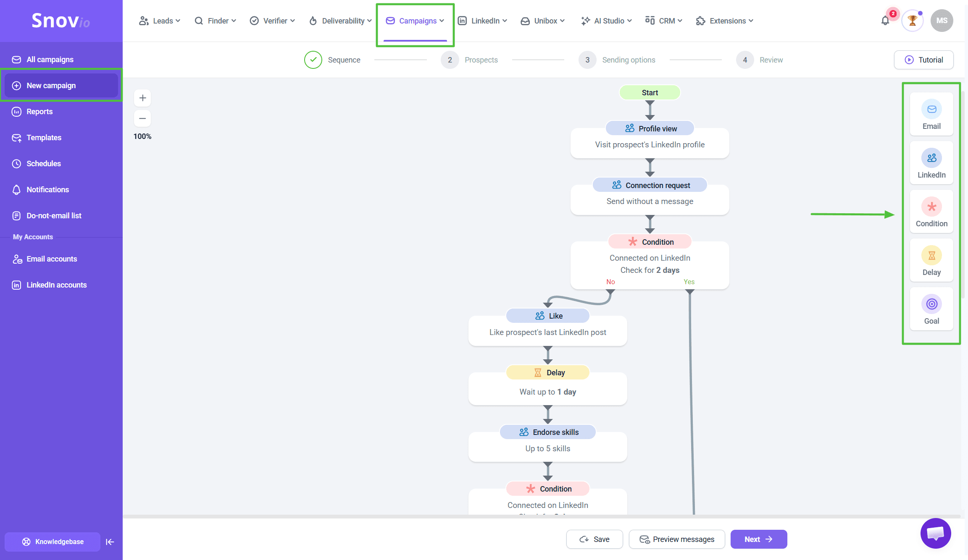Click the Preview messages button
This screenshot has width=968, height=560.
point(676,539)
